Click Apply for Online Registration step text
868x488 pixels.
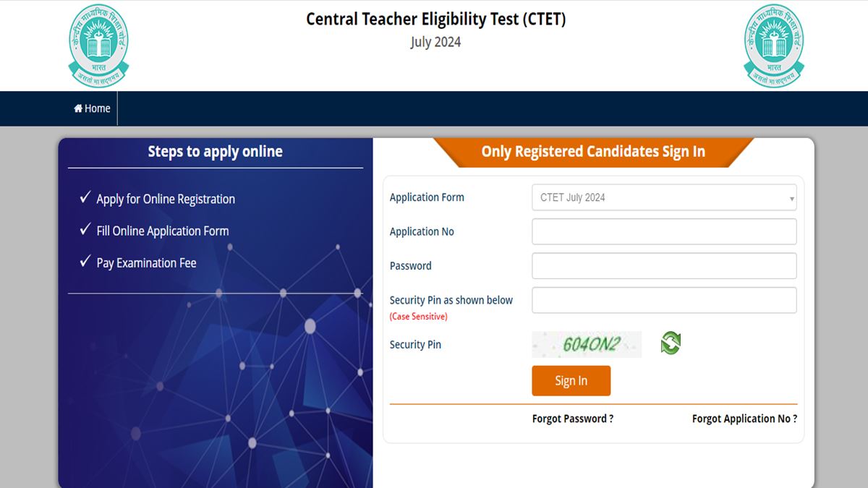click(166, 199)
